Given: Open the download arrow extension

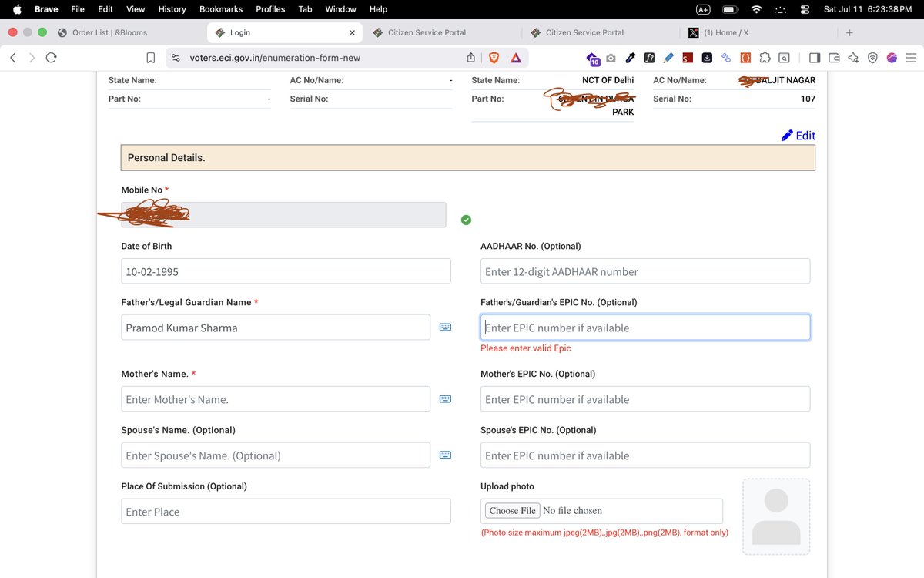Looking at the screenshot, I should [707, 58].
